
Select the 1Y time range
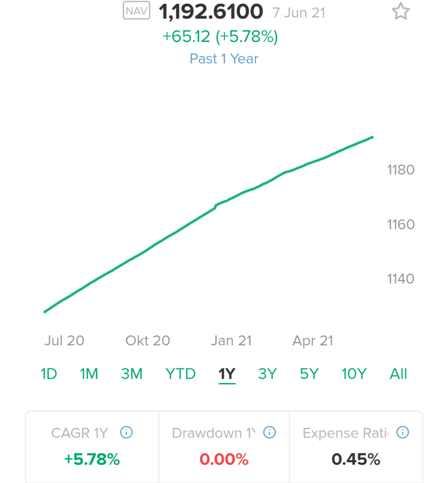click(x=227, y=375)
